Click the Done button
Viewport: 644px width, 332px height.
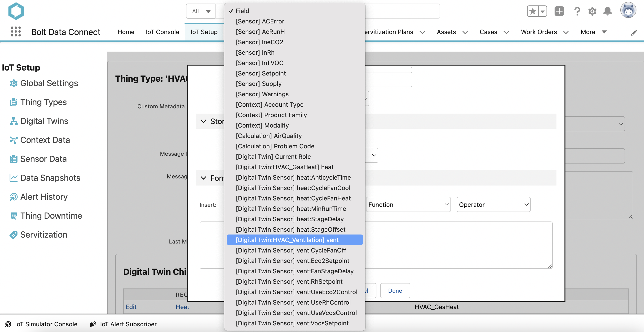tap(395, 291)
